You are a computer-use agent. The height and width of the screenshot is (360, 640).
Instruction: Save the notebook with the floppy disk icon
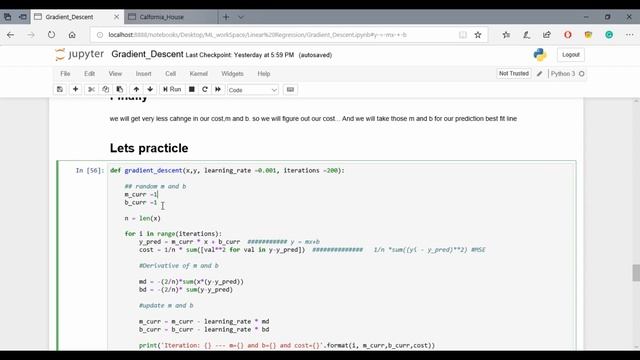pos(60,89)
